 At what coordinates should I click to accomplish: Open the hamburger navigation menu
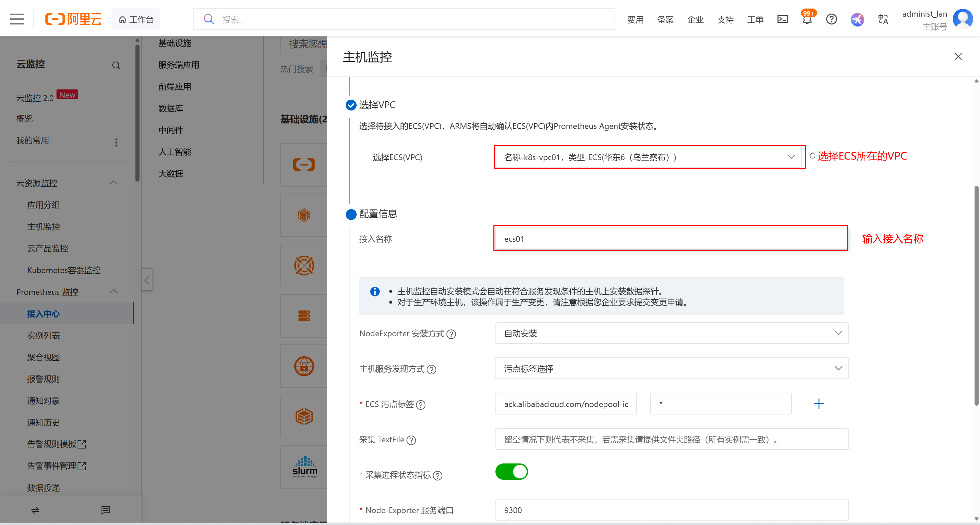(17, 19)
